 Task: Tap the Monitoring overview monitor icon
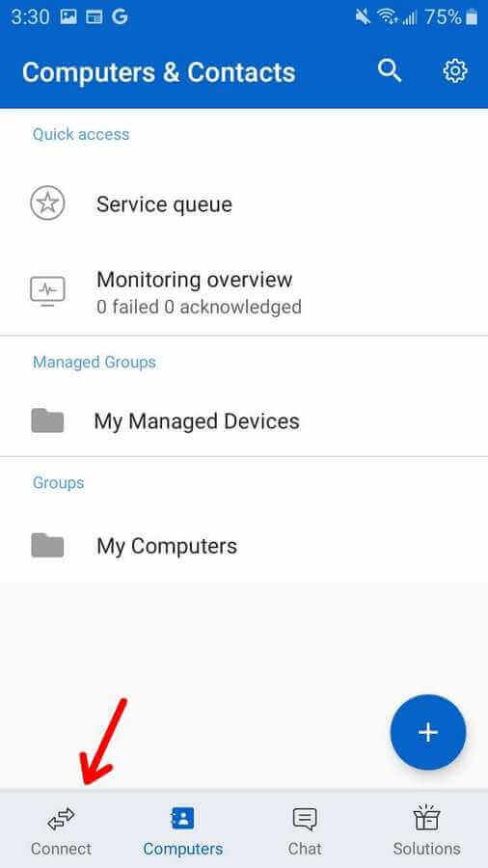(47, 291)
